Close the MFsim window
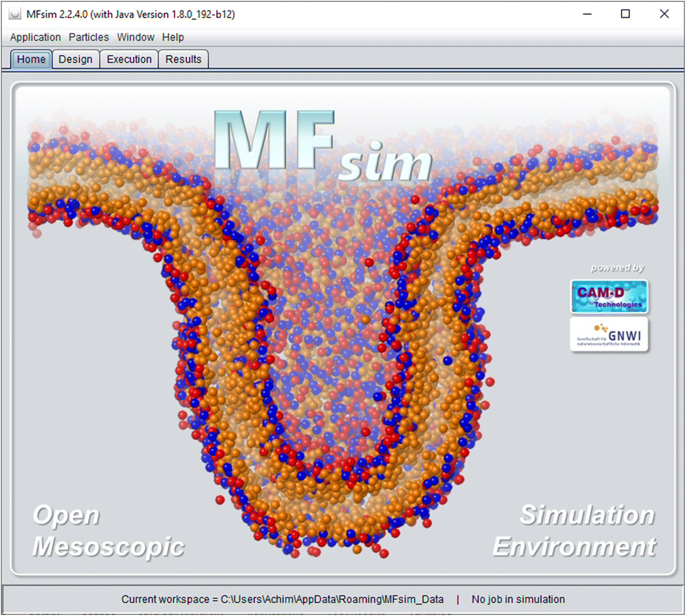Image resolution: width=686 pixels, height=616 pixels. pos(664,14)
